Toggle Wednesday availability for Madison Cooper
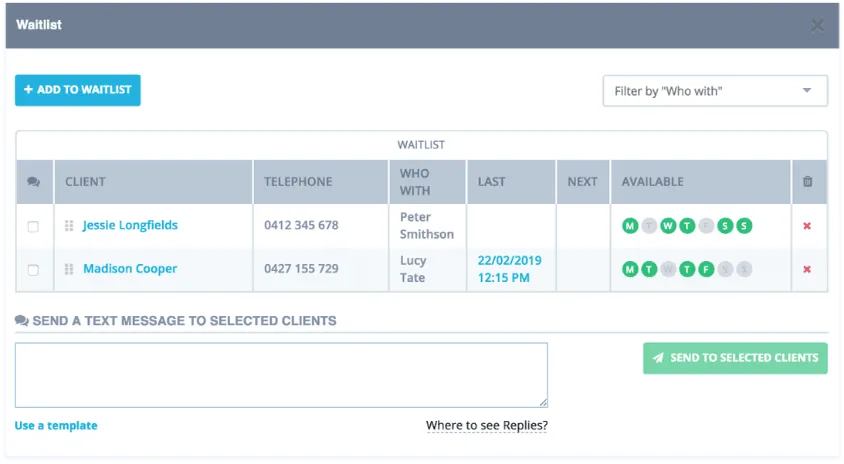 tap(668, 269)
